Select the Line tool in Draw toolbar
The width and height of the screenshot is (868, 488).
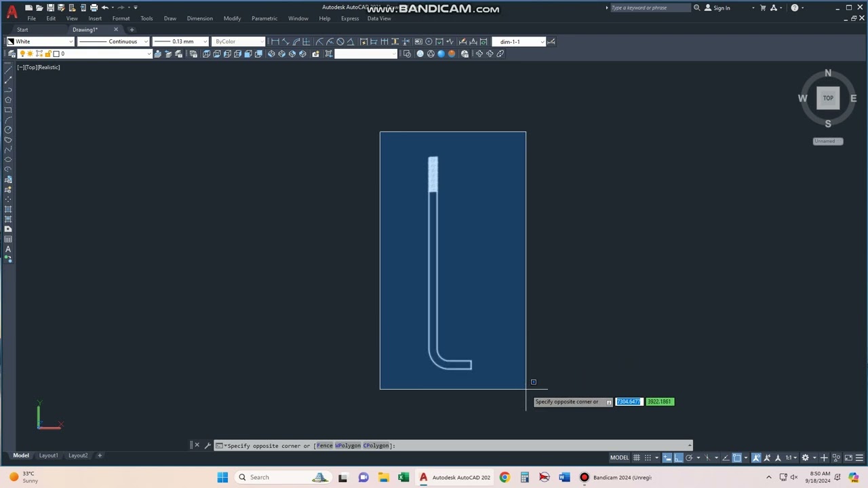pyautogui.click(x=8, y=70)
